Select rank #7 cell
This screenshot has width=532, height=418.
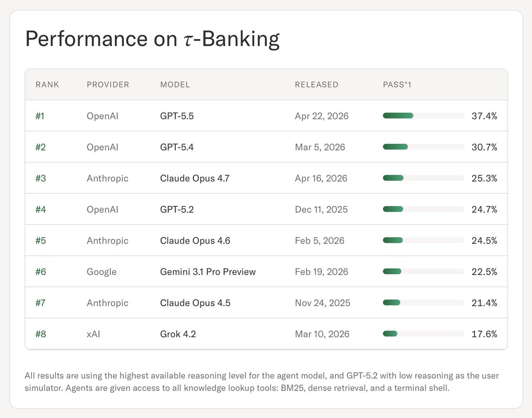click(41, 303)
